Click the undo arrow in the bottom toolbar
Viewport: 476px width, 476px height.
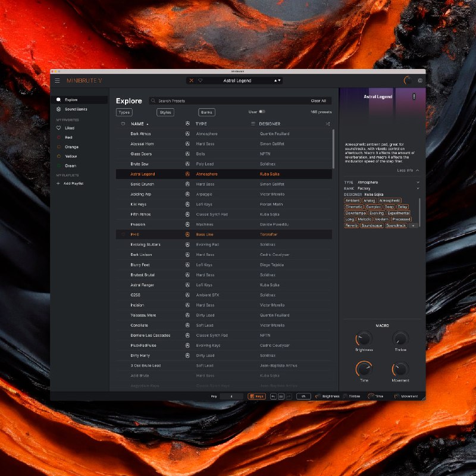point(273,396)
